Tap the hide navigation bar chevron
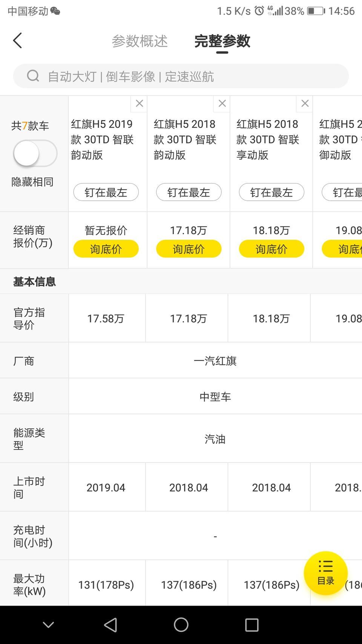 pyautogui.click(x=48, y=625)
